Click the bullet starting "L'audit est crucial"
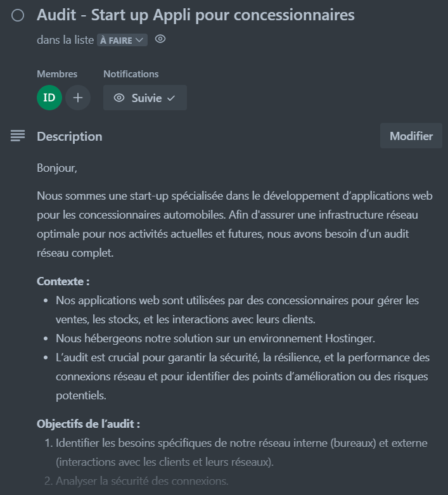 [242, 376]
